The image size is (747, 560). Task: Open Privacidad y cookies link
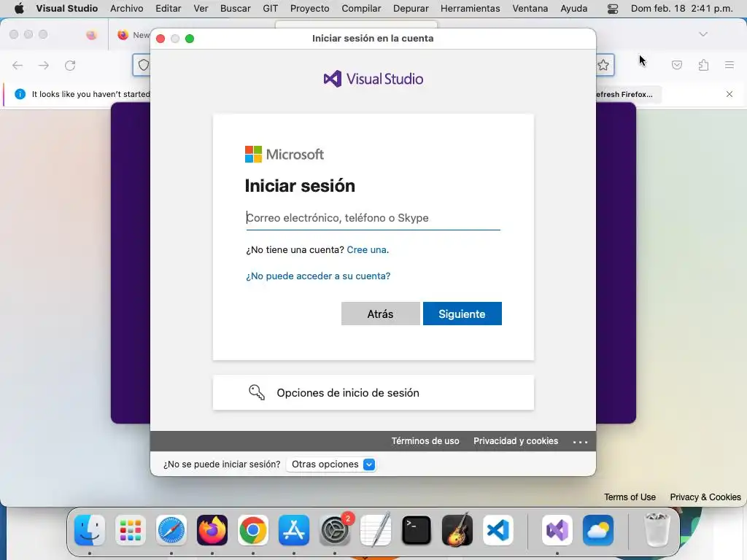coord(516,441)
